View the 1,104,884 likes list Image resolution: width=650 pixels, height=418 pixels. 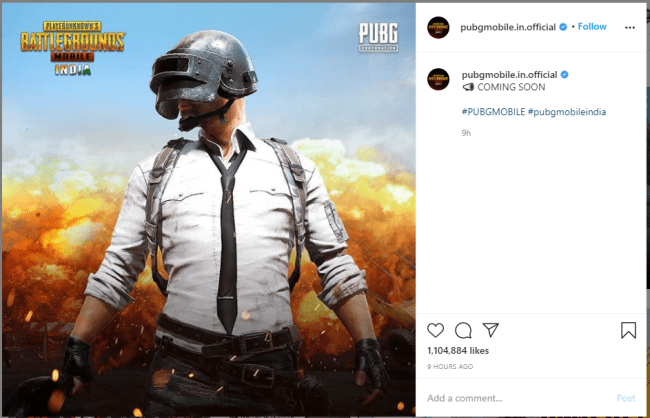[458, 351]
